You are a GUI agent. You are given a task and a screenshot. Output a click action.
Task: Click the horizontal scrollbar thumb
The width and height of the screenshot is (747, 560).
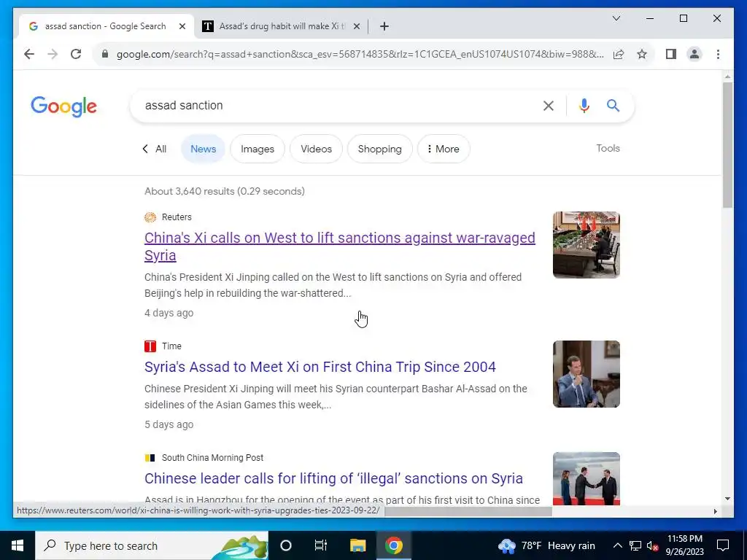pyautogui.click(x=468, y=511)
